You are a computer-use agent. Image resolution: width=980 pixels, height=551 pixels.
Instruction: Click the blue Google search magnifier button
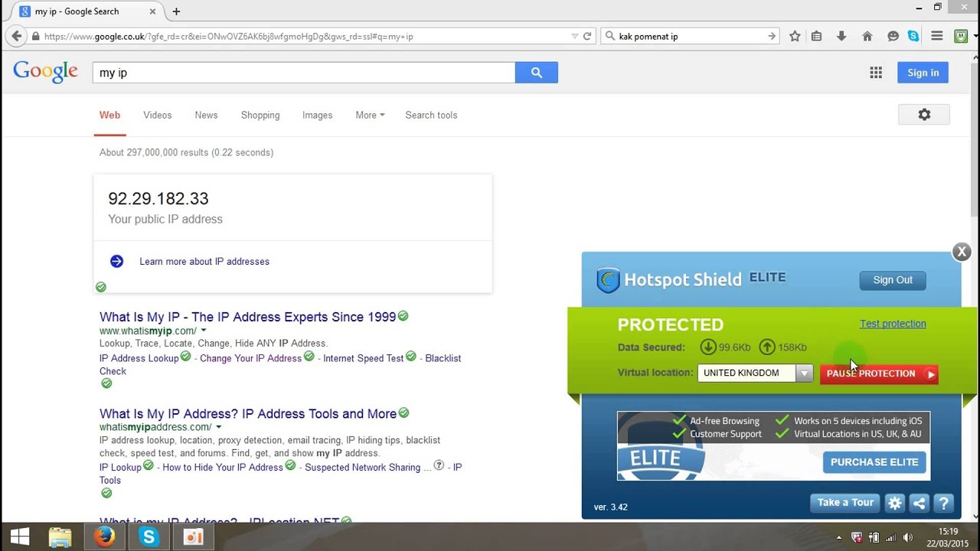click(537, 73)
